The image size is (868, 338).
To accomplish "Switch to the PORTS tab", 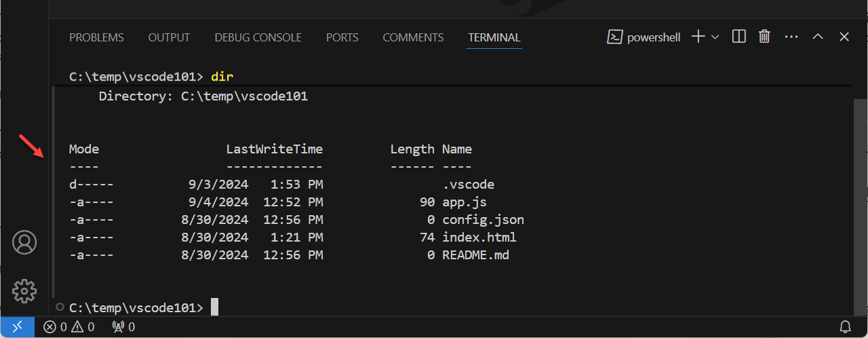I will click(x=342, y=37).
